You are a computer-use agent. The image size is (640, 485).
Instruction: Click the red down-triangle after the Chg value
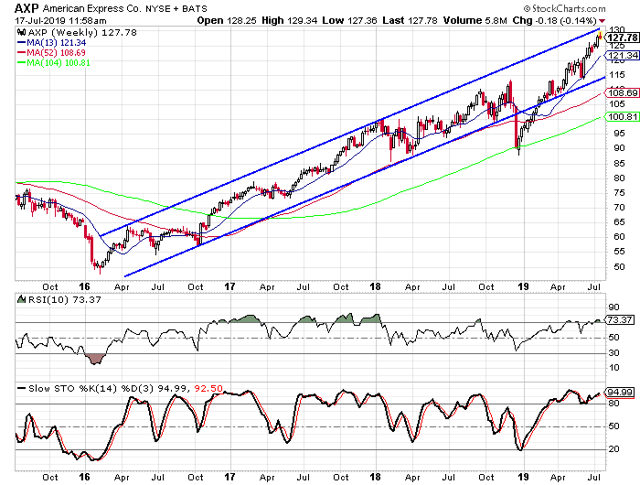[x=602, y=21]
